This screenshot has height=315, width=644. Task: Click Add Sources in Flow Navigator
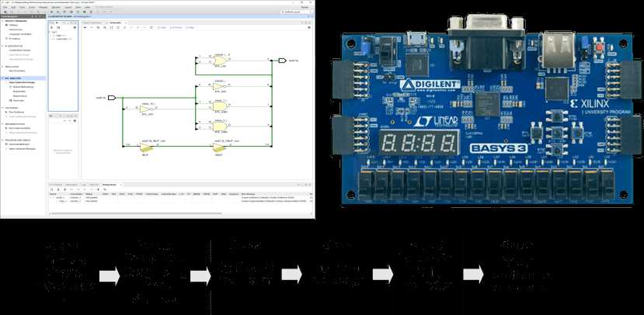16,29
